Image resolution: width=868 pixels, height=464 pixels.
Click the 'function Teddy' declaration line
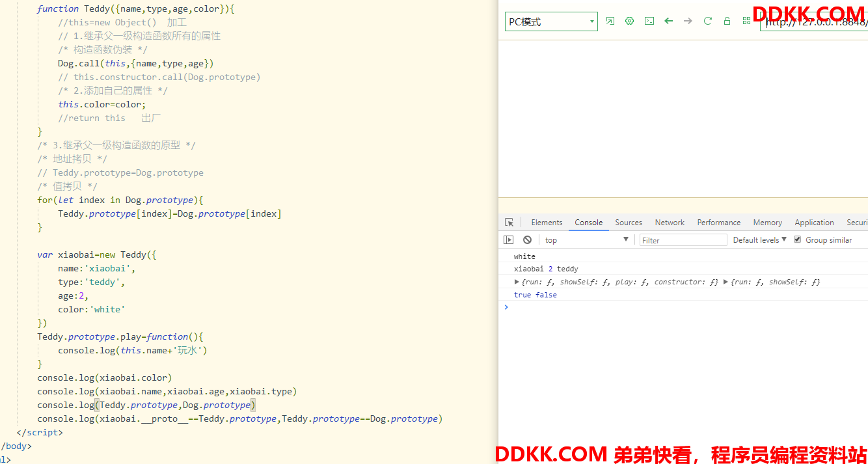click(136, 8)
